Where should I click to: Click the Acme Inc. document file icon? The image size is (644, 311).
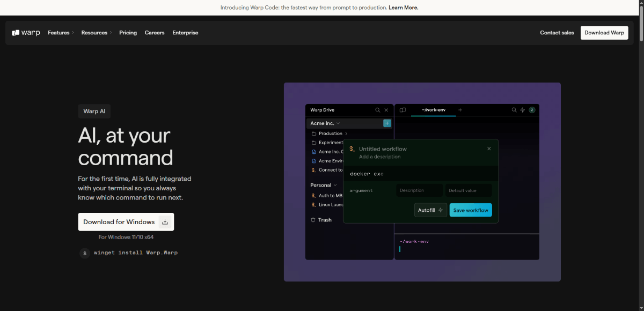pos(314,152)
